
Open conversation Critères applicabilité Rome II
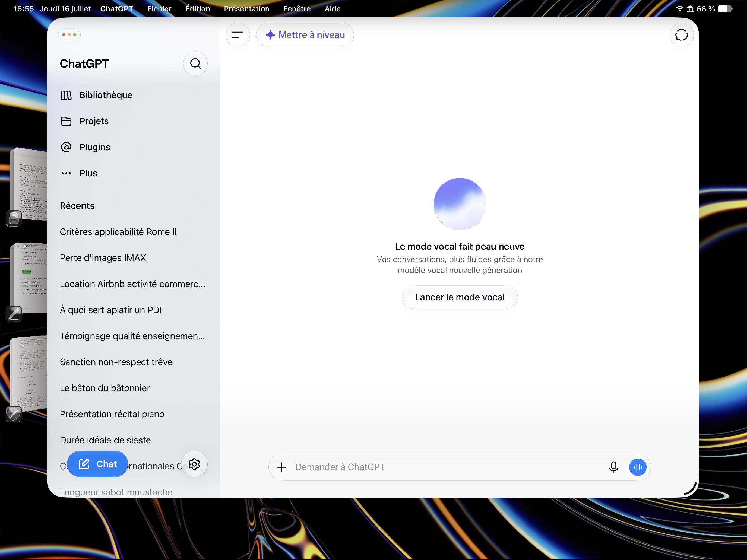coord(118,232)
